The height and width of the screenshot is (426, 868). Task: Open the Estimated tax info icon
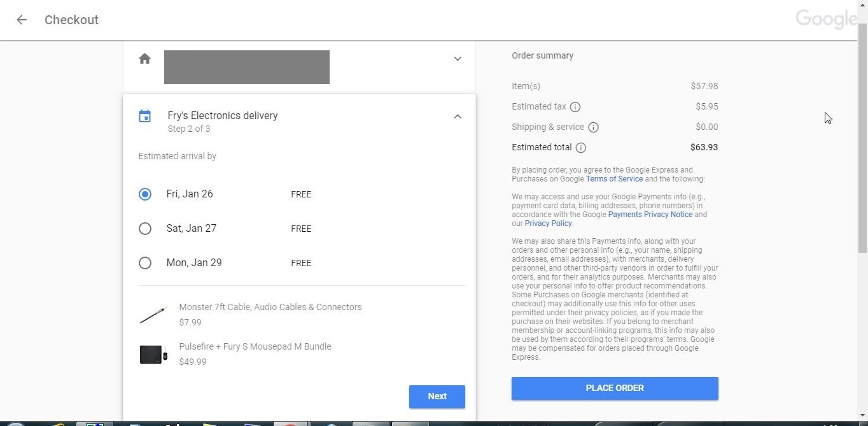click(x=575, y=107)
